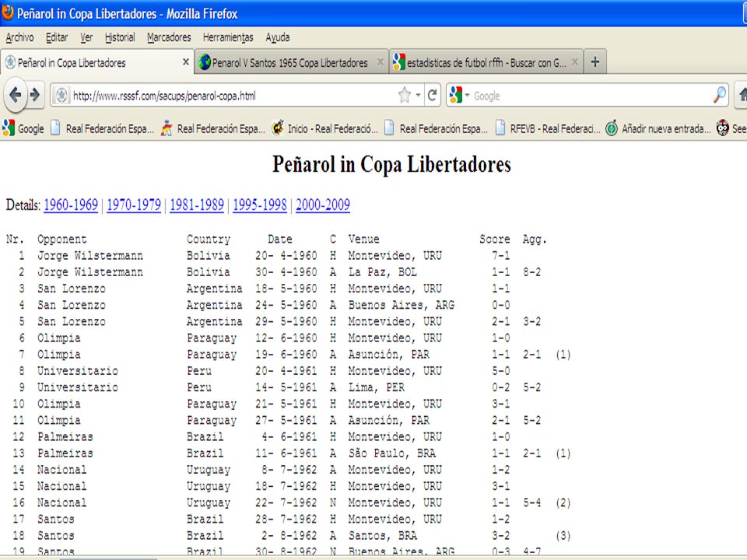
Task: Bookmark this page with the star icon
Action: click(x=405, y=95)
